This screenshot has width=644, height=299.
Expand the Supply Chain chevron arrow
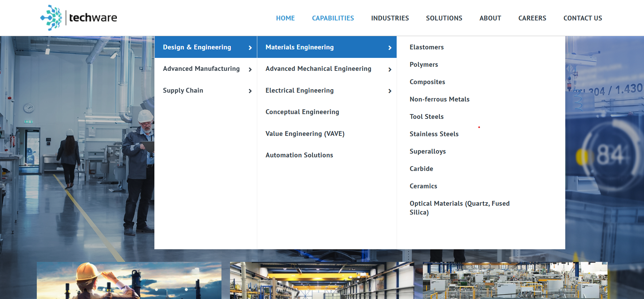pyautogui.click(x=250, y=91)
